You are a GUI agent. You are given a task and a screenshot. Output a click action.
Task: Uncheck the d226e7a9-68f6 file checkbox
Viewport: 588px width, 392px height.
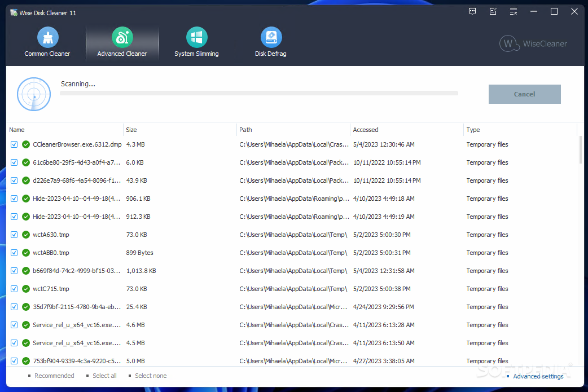point(14,180)
